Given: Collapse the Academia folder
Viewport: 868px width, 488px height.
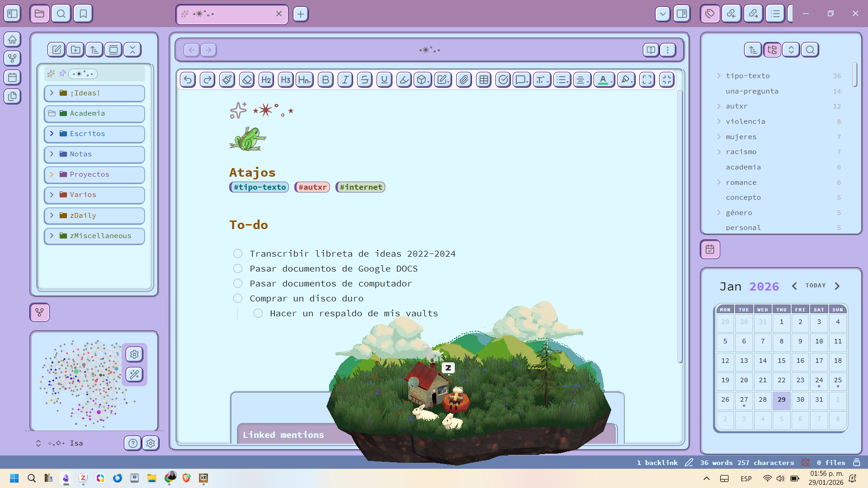Looking at the screenshot, I should coord(52,113).
